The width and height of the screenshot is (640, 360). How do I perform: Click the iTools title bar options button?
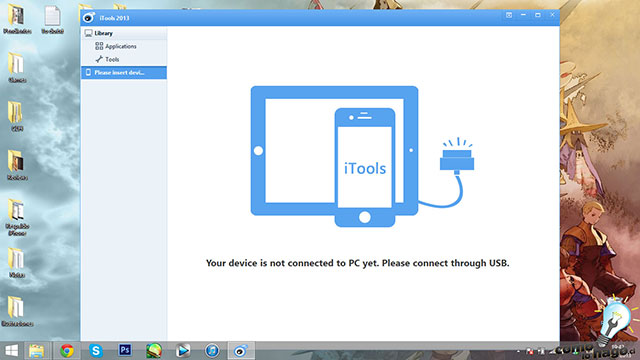click(x=509, y=15)
